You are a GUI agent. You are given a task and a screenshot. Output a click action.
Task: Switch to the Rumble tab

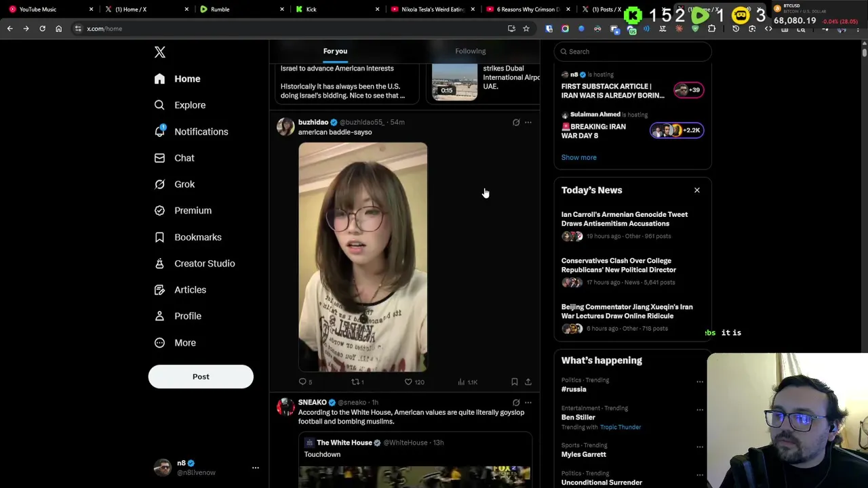pyautogui.click(x=241, y=9)
